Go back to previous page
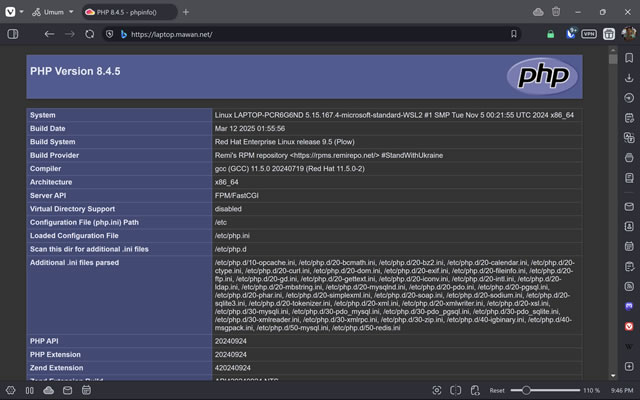Screen dimensions: 640x400 49,33
